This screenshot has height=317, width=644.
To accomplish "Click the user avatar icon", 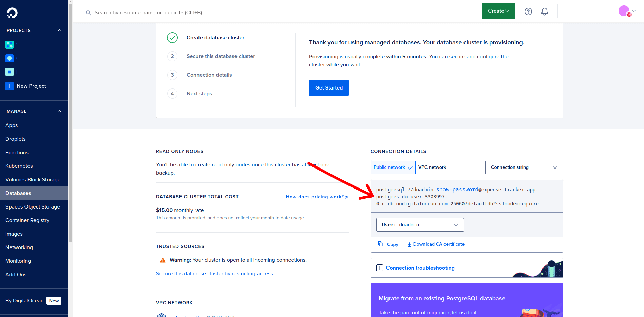I will [624, 11].
